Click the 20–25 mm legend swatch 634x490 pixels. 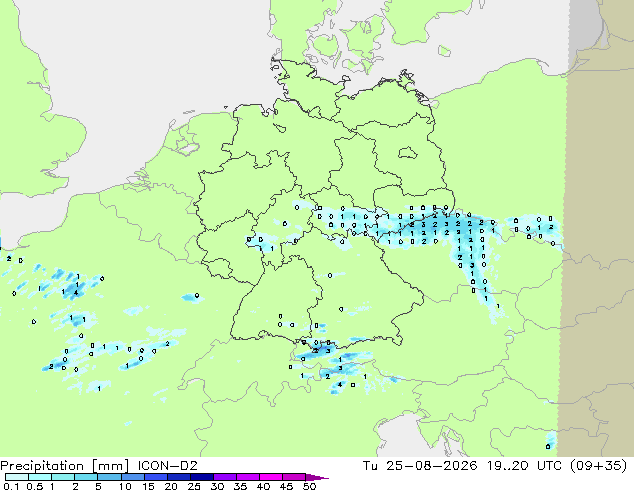click(178, 477)
